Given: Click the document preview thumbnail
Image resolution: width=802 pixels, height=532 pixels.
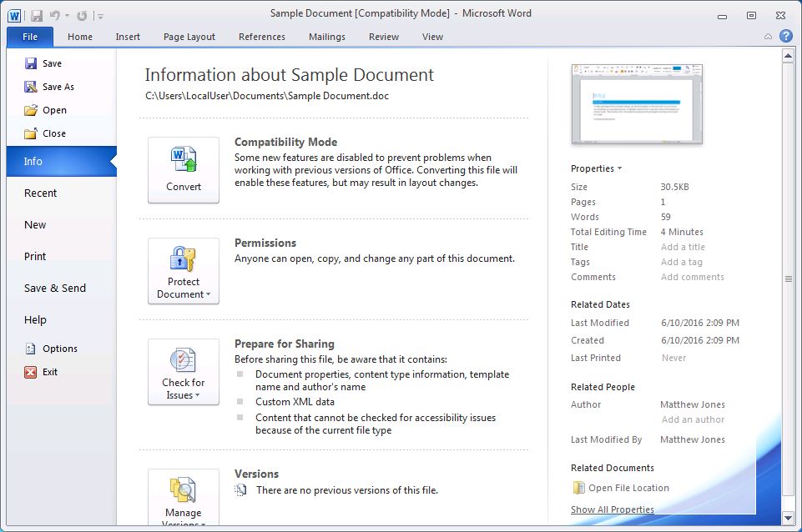Looking at the screenshot, I should tap(637, 104).
